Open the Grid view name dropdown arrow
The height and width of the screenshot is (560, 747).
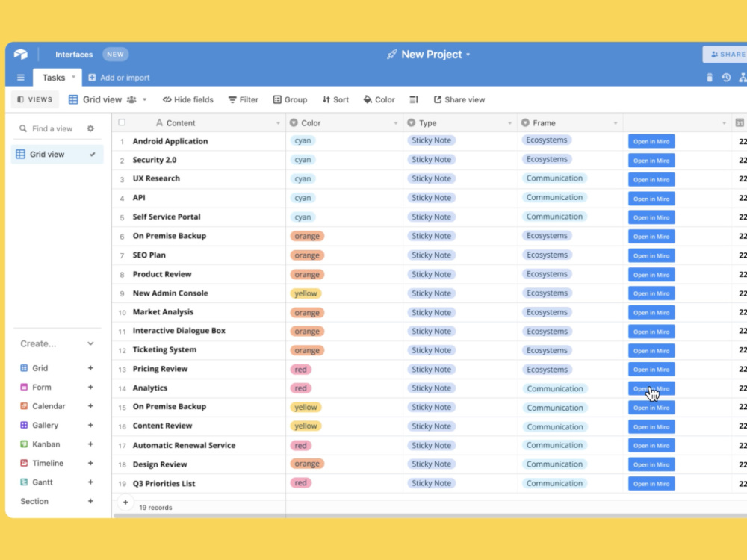144,99
